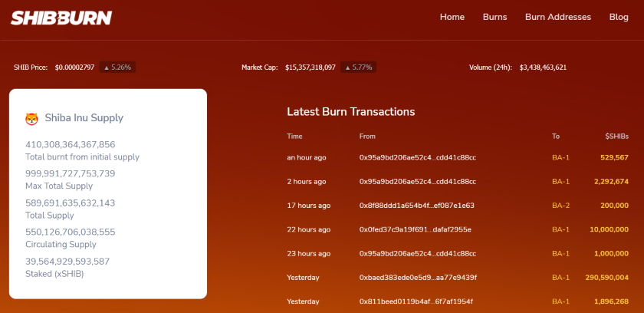Click BA-1 in the 2,292,674 row

point(560,182)
